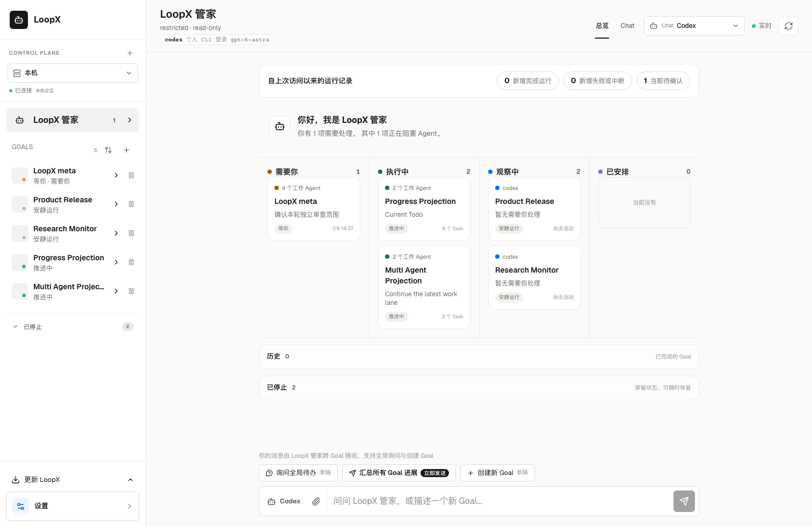Select the 总览 overview tab
812x527 pixels.
pyautogui.click(x=602, y=26)
